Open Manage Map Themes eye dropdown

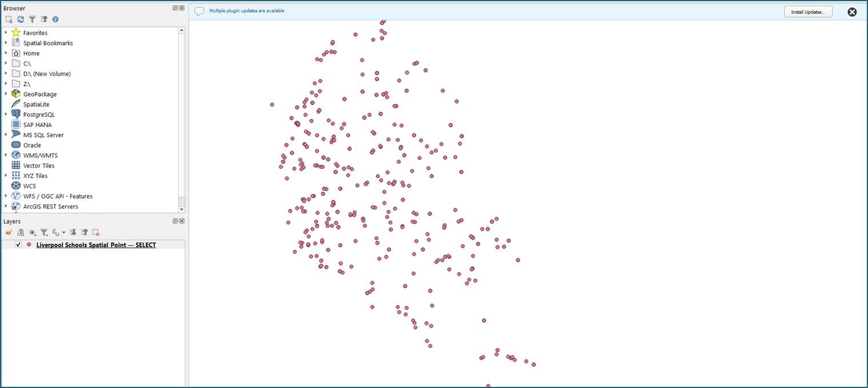(x=33, y=232)
